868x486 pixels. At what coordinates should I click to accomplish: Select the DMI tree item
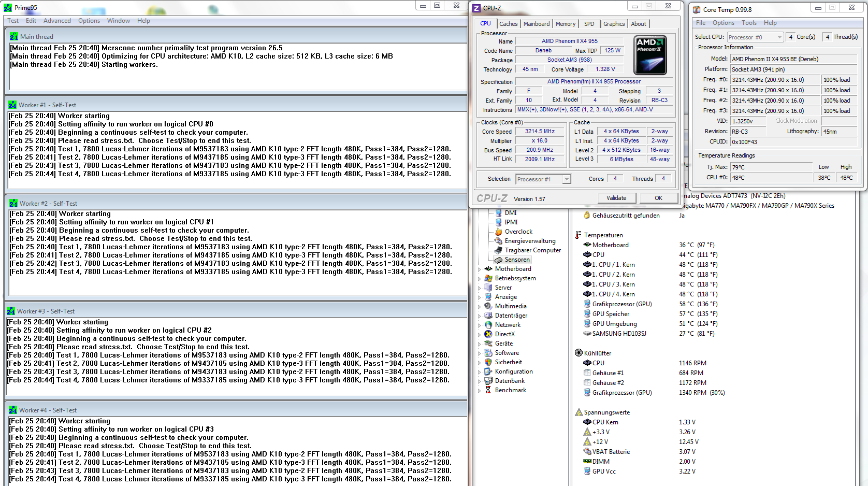point(511,213)
